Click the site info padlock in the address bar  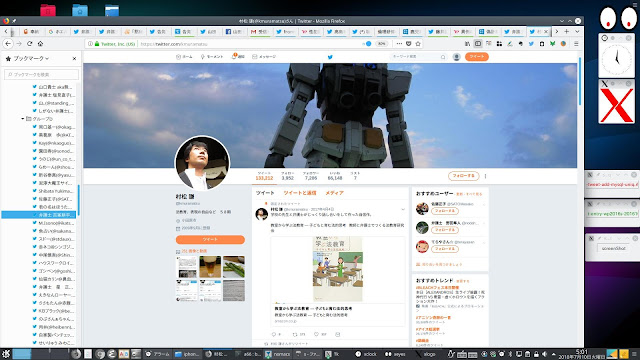[97, 44]
